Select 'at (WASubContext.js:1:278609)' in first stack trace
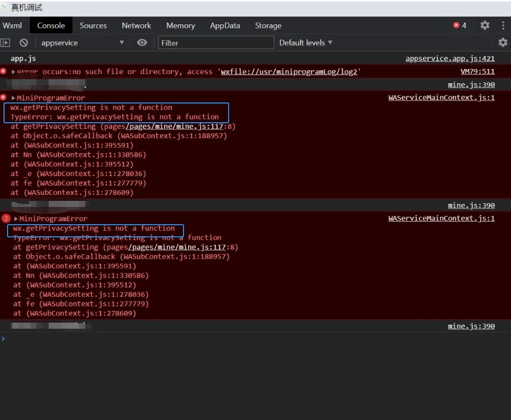 (72, 192)
